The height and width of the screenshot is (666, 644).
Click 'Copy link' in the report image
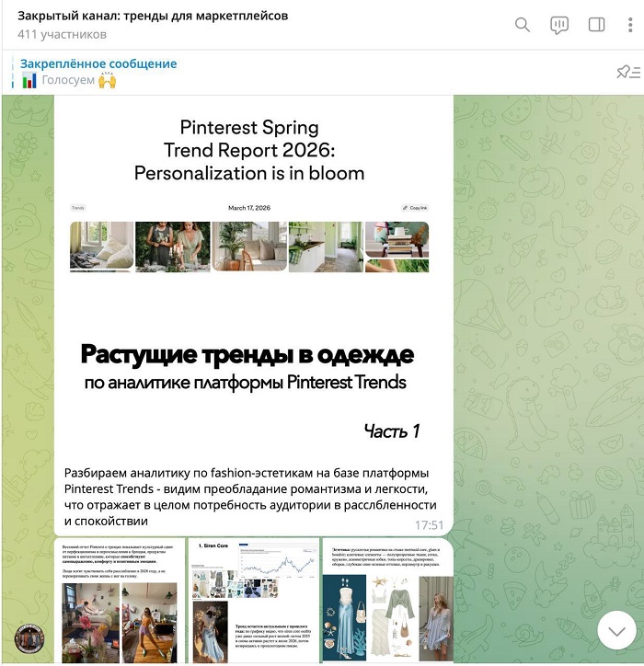pyautogui.click(x=415, y=208)
